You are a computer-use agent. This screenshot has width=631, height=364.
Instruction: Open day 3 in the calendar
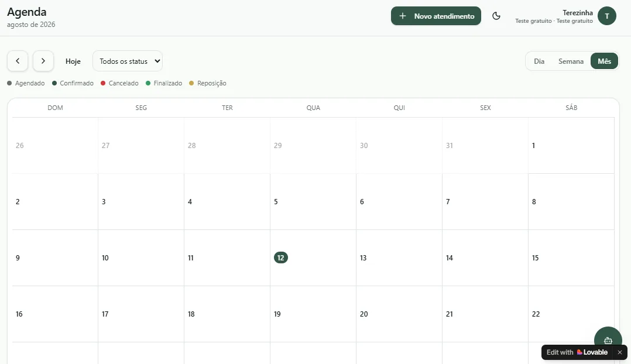104,202
